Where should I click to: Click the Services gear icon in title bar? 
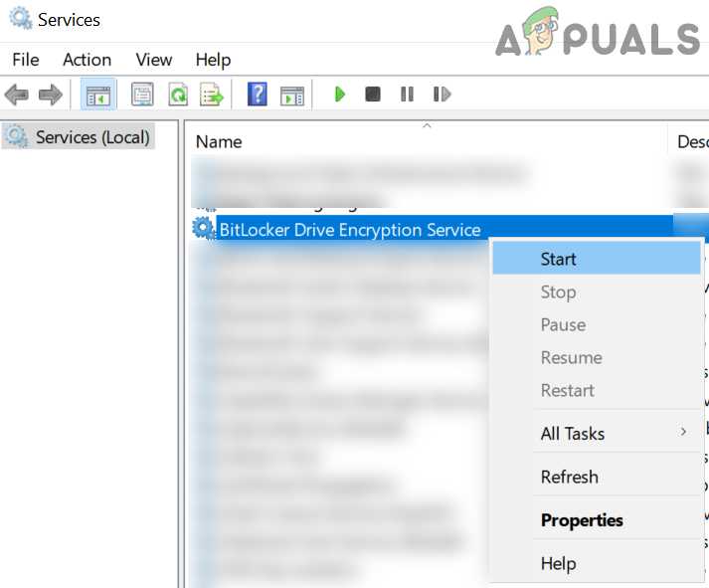(20, 19)
